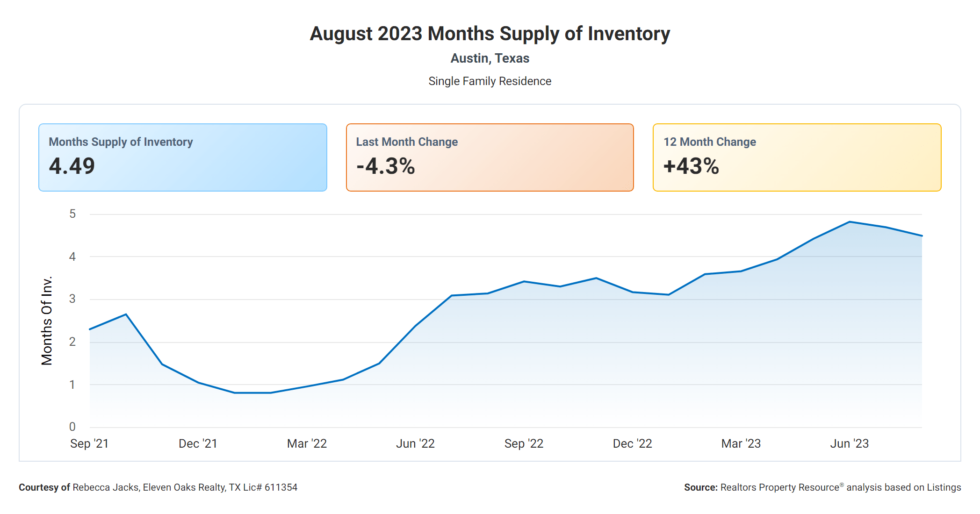
Task: Click the Sep '21 x-axis label
Action: point(89,443)
